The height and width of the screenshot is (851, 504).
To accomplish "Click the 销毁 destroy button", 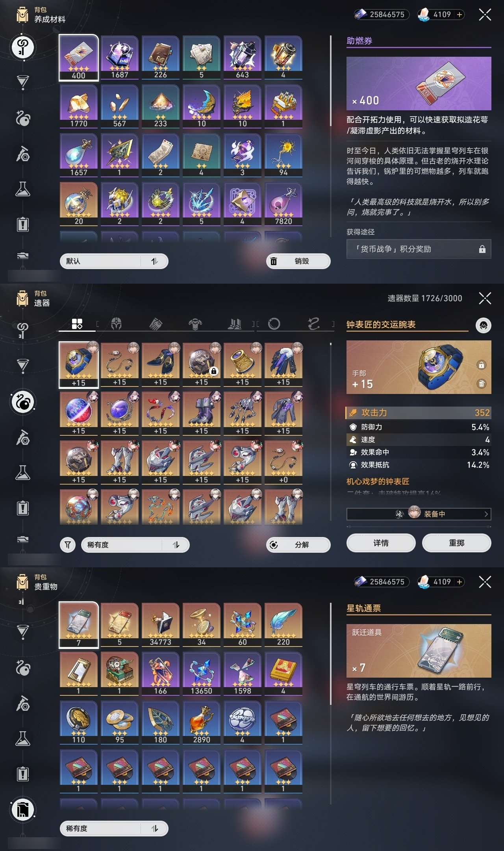I will 298,261.
